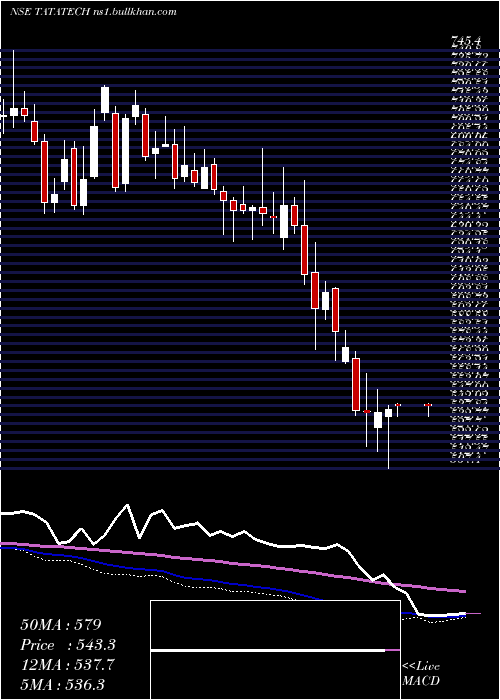Click the 5MA : 536.3 value
500x700 pixels.
63,685
